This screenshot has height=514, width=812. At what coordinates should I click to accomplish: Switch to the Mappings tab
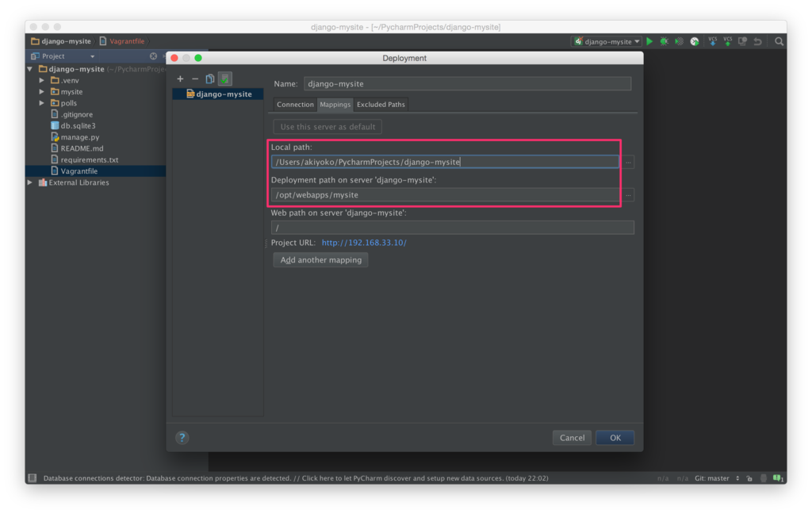pyautogui.click(x=335, y=105)
